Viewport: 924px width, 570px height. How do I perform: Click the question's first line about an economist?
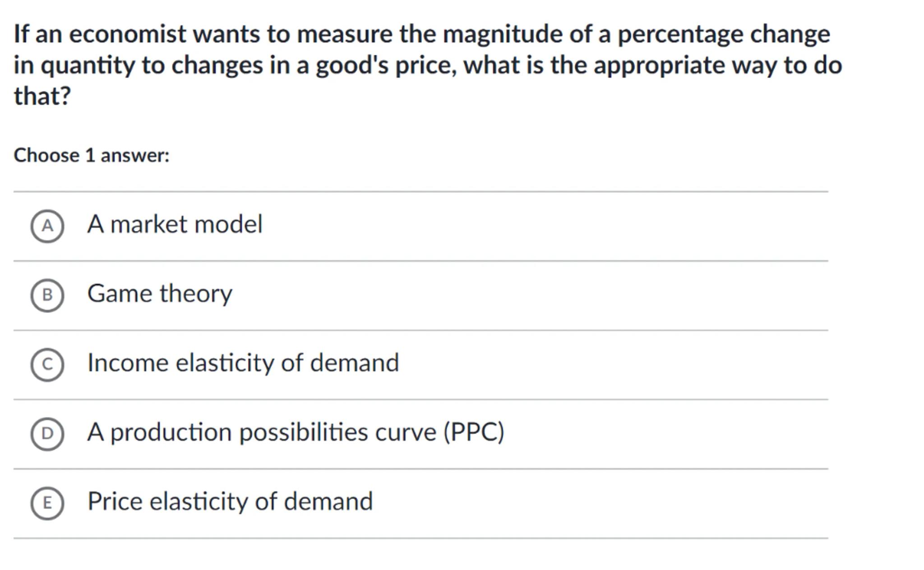pyautogui.click(x=421, y=34)
